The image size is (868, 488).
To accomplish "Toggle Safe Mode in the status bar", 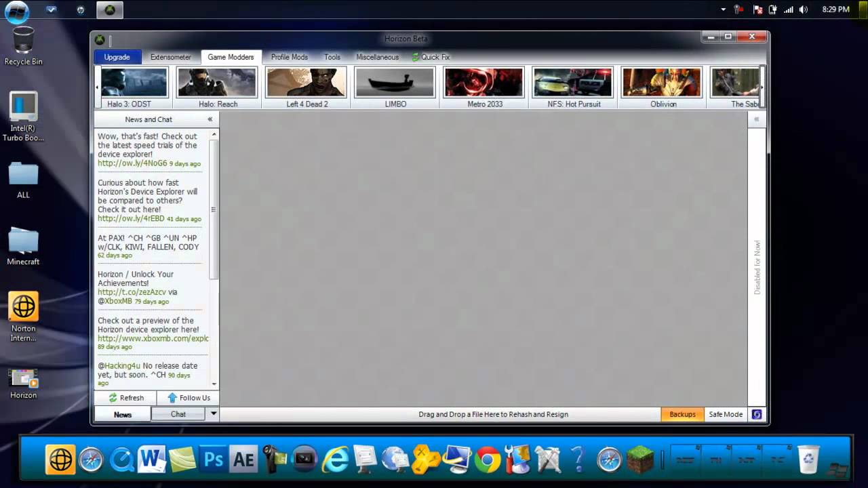I will coord(726,414).
